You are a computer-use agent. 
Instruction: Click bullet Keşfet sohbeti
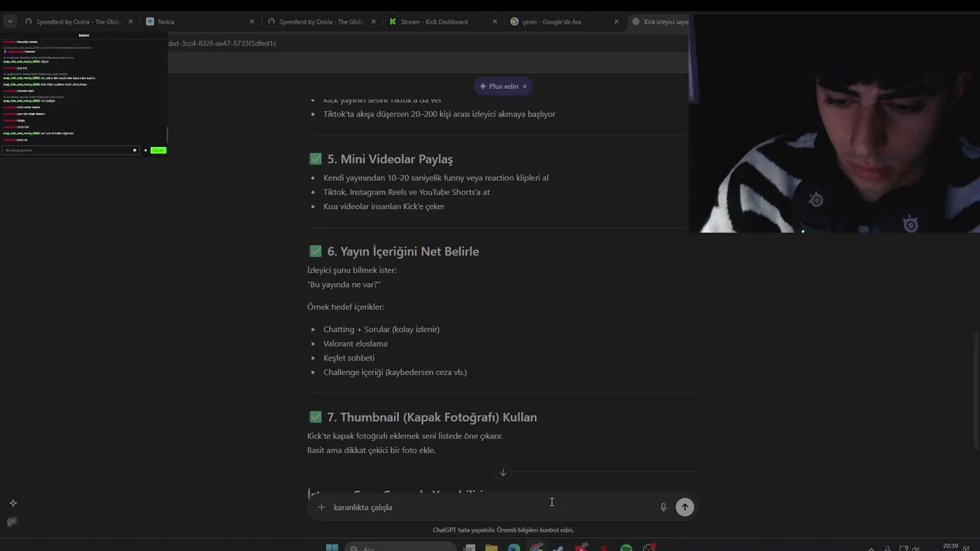pyautogui.click(x=348, y=358)
